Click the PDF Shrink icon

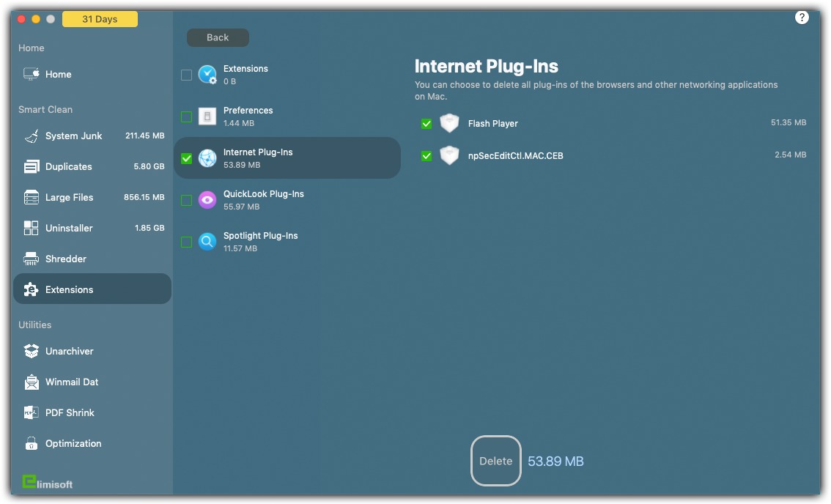coord(32,413)
